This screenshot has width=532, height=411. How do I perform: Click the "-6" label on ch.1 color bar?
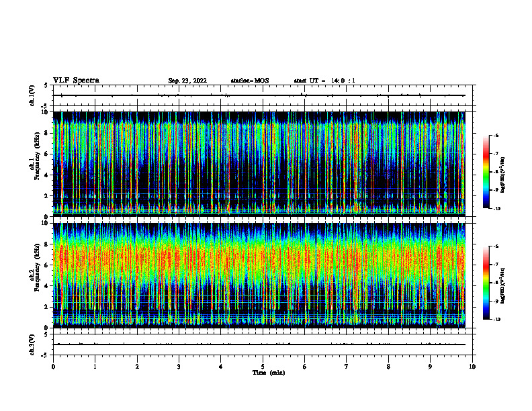tap(496, 136)
